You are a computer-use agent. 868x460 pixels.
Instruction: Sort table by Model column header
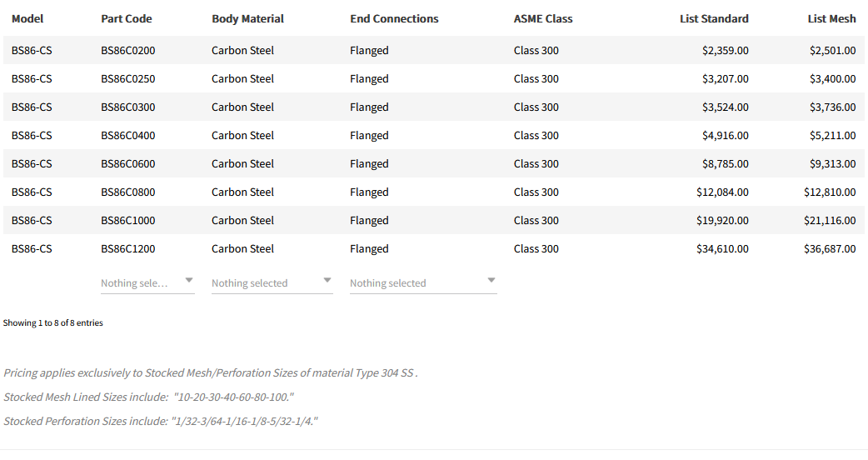tap(27, 18)
